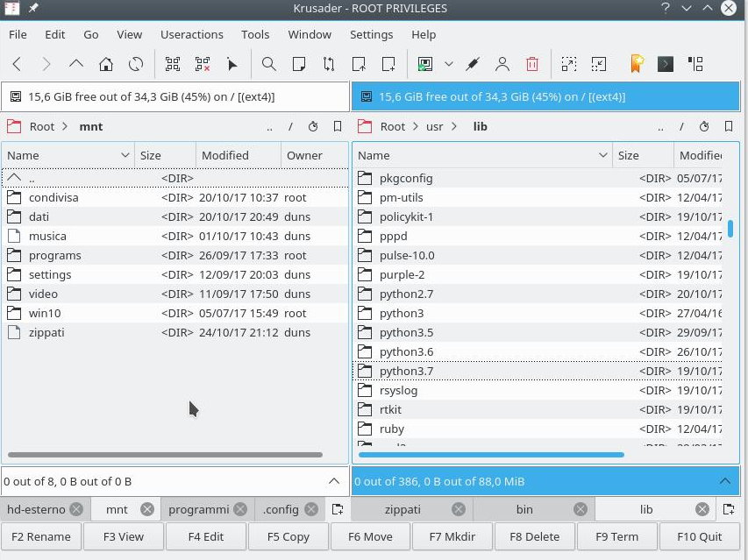The height and width of the screenshot is (560, 748).
Task: Click the F3 View button
Action: 124,536
